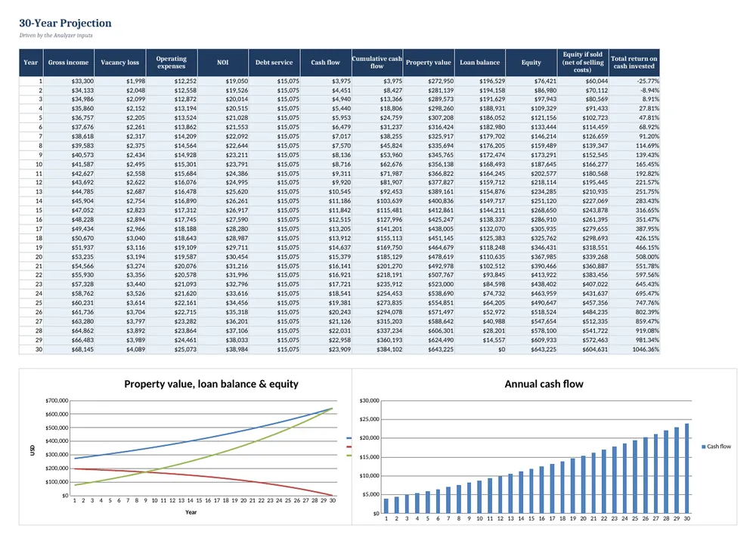Click the $12,252 operating expenses cell
This screenshot has width=756, height=544.
(172, 81)
